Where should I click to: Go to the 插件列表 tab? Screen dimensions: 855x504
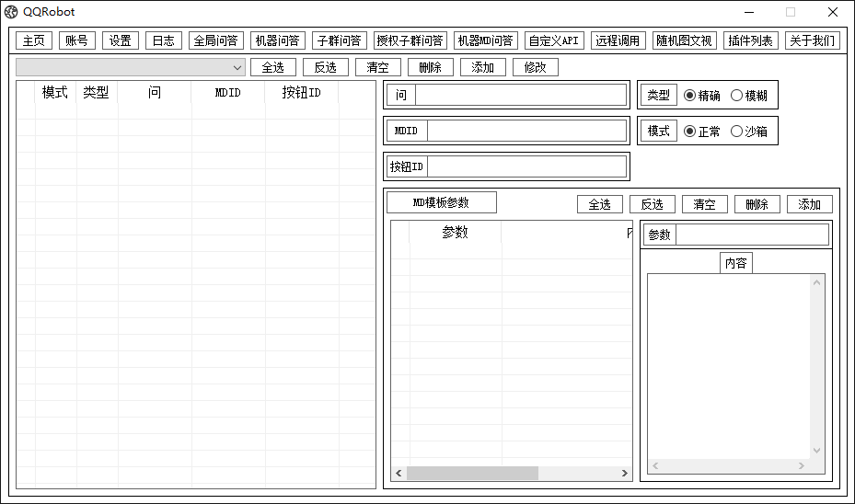[751, 40]
